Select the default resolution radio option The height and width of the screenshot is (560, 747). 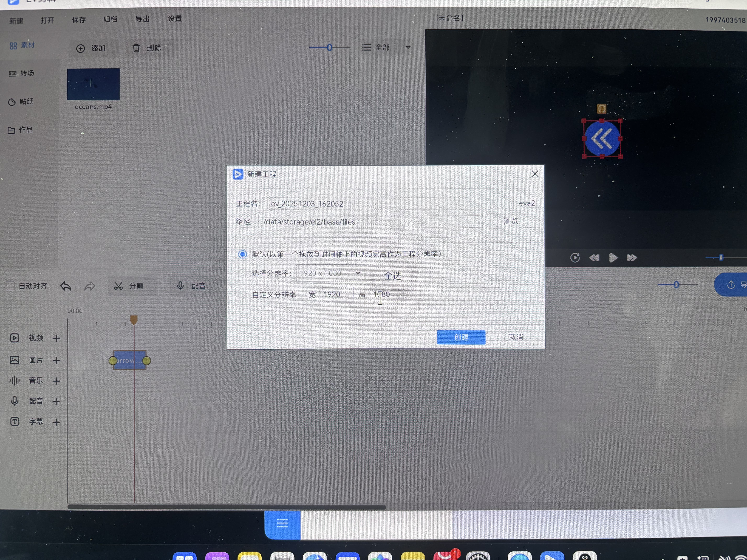pos(242,254)
